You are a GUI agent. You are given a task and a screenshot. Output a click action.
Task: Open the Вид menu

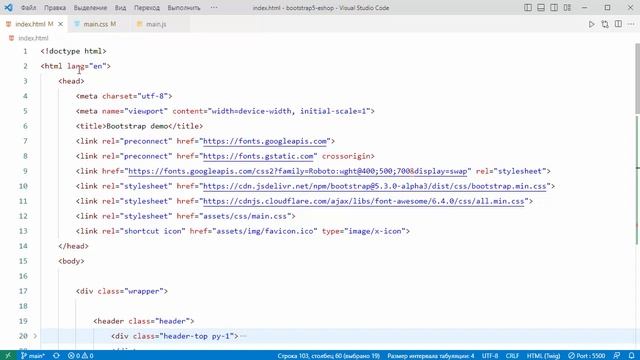coord(120,8)
